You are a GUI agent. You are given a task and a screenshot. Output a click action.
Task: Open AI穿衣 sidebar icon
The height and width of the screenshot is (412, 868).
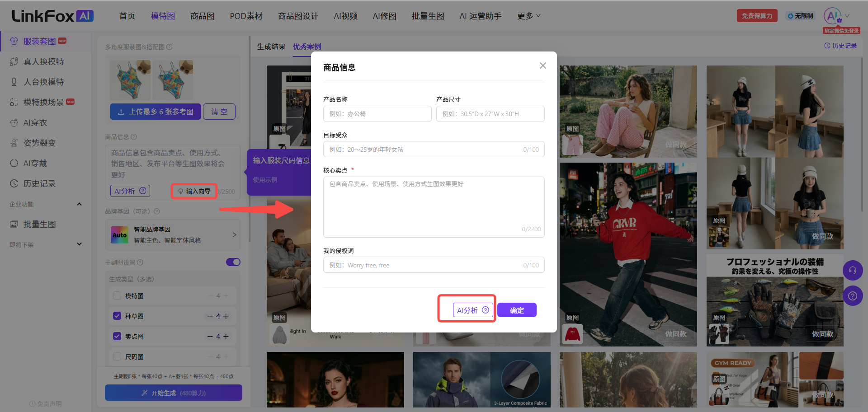(x=14, y=122)
